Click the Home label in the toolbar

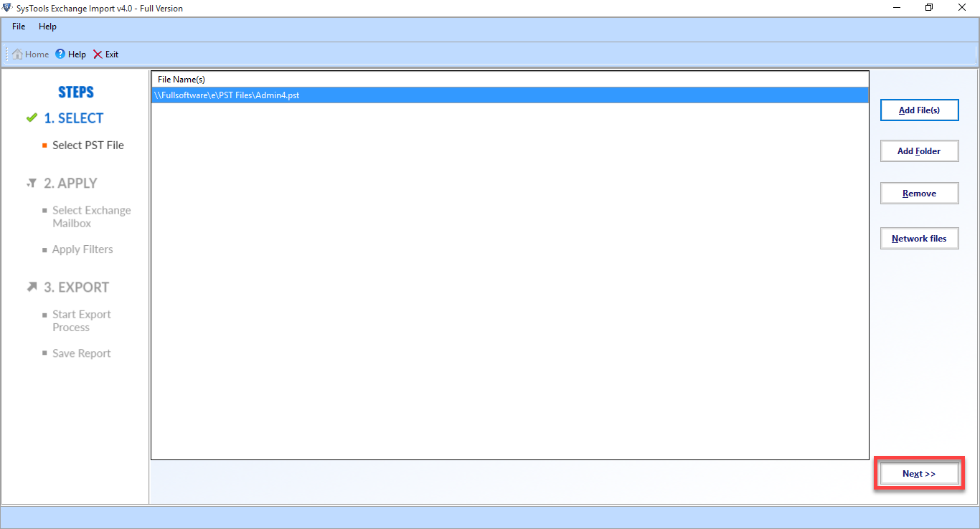37,54
